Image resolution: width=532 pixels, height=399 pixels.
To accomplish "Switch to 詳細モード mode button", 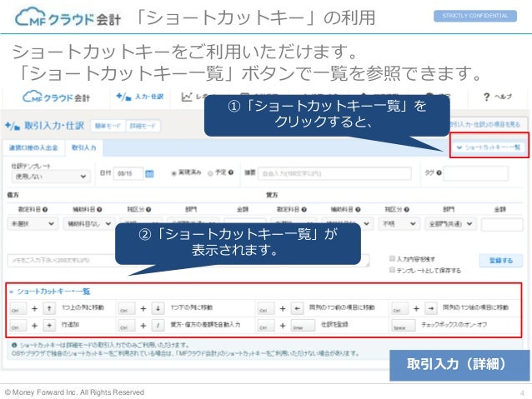I will [143, 126].
